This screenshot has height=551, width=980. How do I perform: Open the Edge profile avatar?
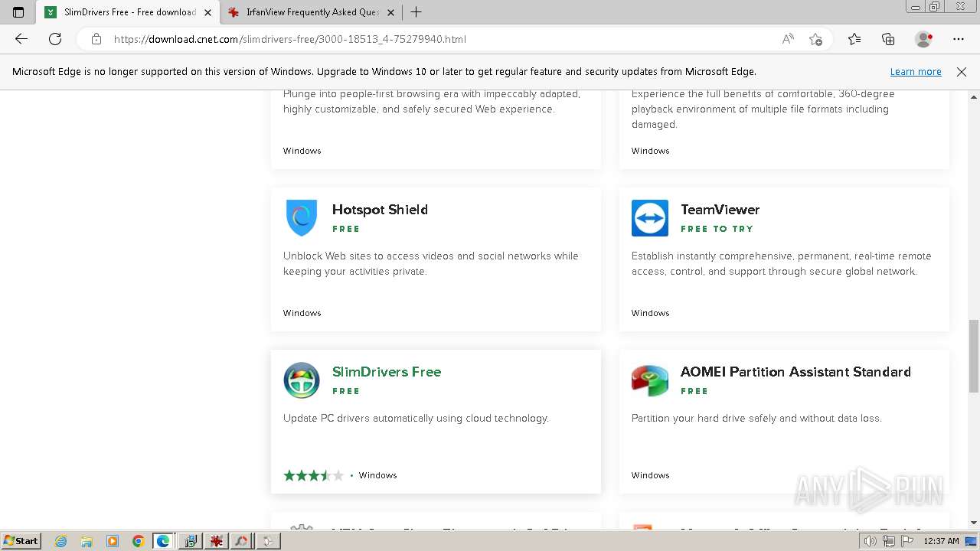coord(924,39)
